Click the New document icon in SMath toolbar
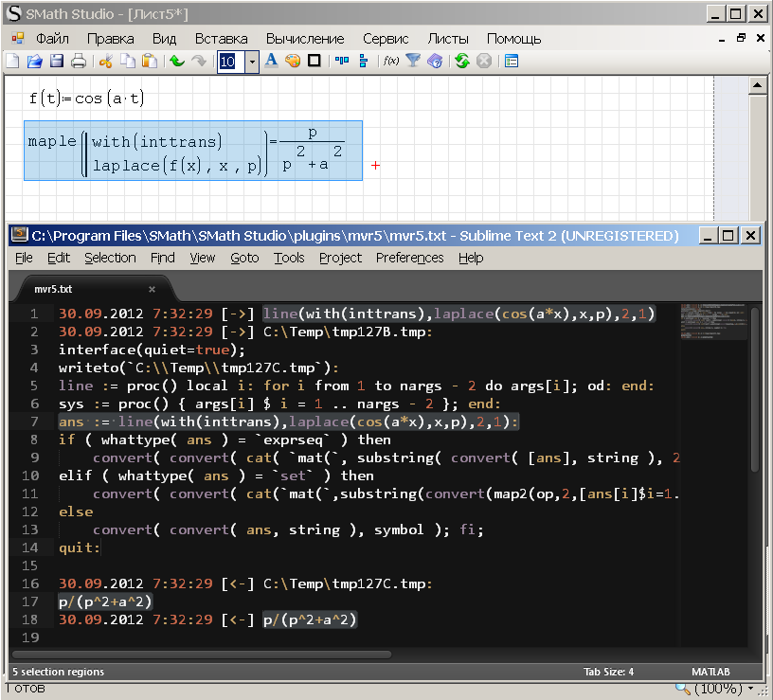 coord(12,62)
